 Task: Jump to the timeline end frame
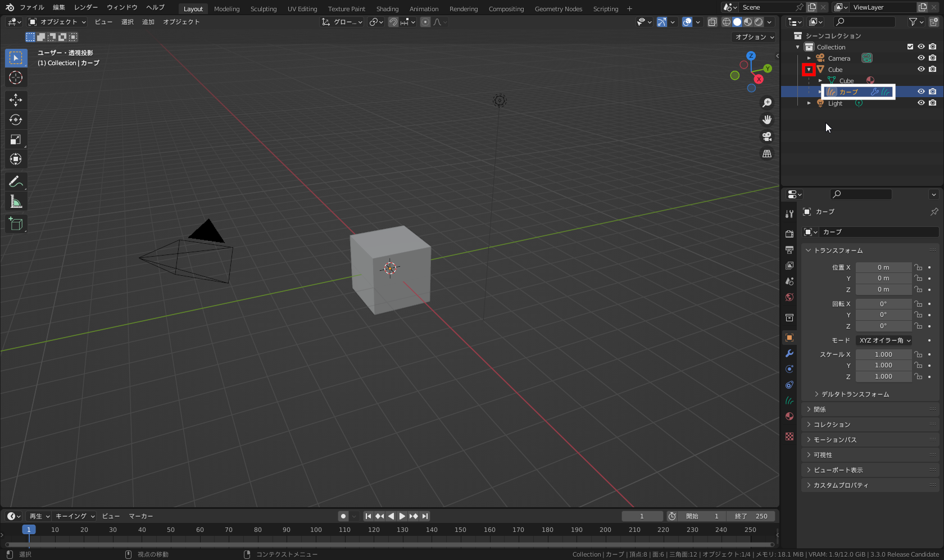tap(425, 516)
